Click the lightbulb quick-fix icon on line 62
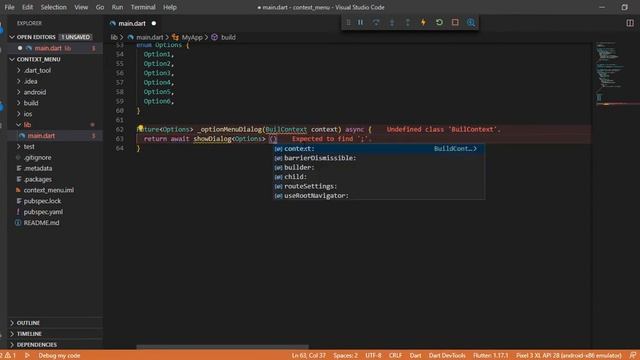 140,129
